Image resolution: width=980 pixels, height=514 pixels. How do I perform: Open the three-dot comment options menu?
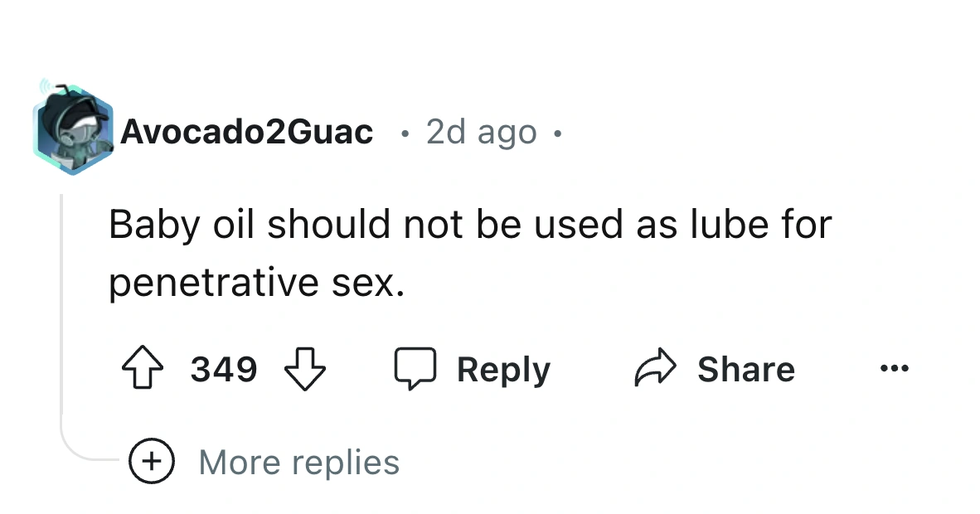click(895, 369)
